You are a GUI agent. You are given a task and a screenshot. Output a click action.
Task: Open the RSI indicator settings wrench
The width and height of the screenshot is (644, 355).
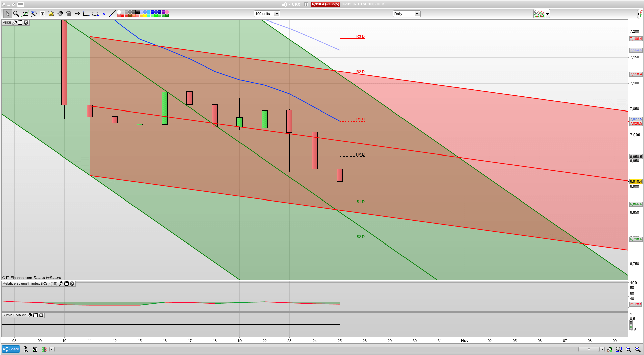61,283
